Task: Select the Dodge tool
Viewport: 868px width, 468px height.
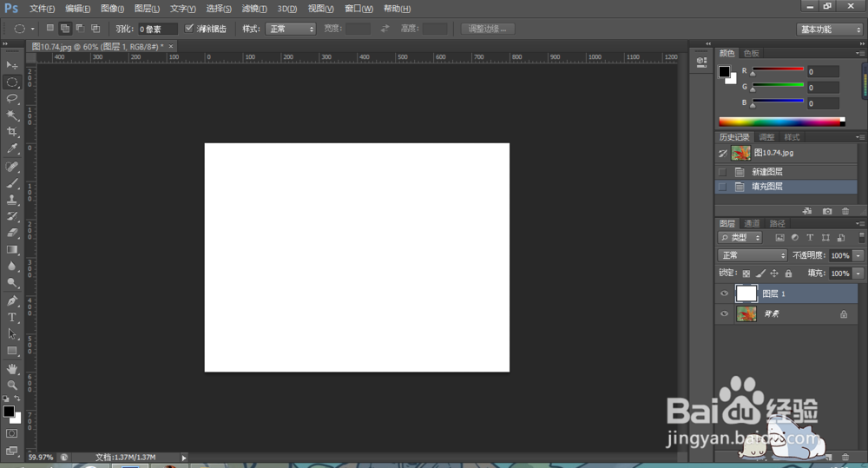Action: pyautogui.click(x=11, y=283)
